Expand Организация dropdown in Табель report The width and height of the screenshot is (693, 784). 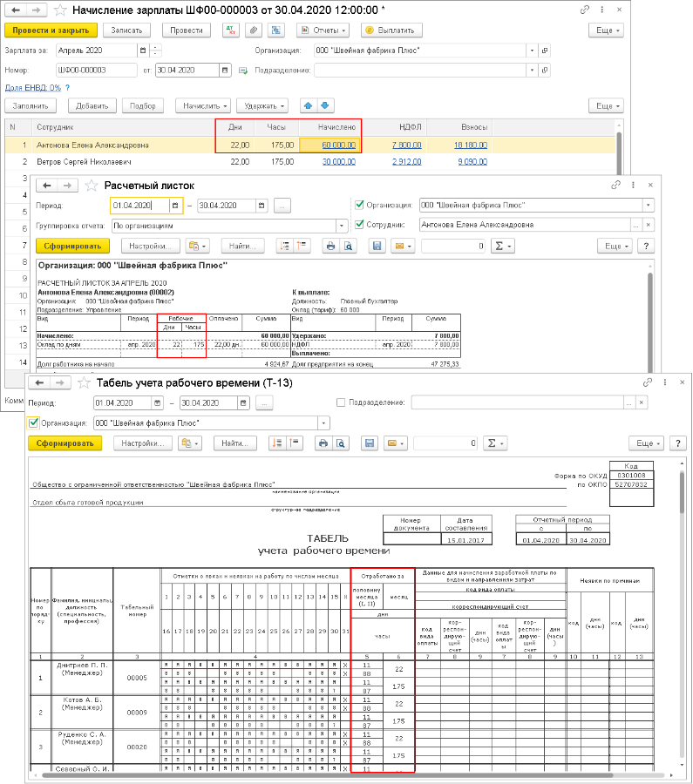(x=323, y=423)
